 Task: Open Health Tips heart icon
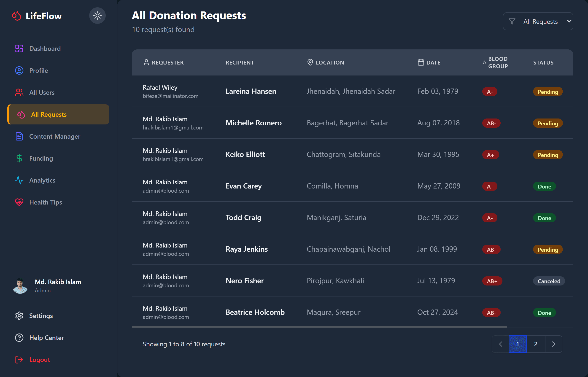click(19, 202)
